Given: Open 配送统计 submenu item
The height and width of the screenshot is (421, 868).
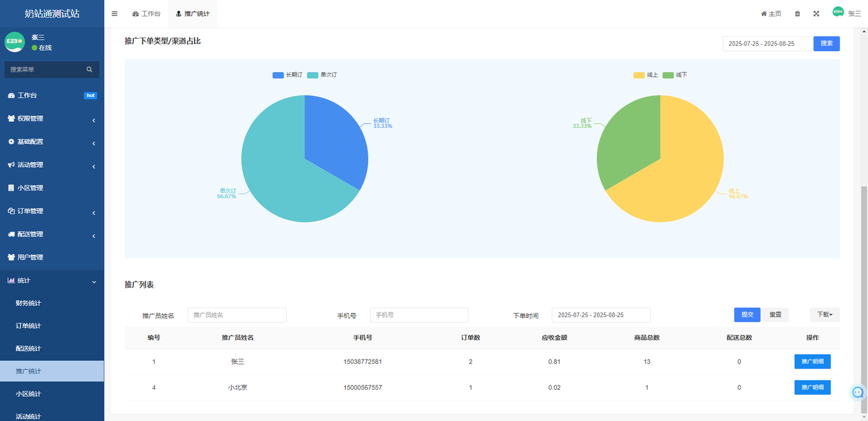Looking at the screenshot, I should [x=52, y=348].
